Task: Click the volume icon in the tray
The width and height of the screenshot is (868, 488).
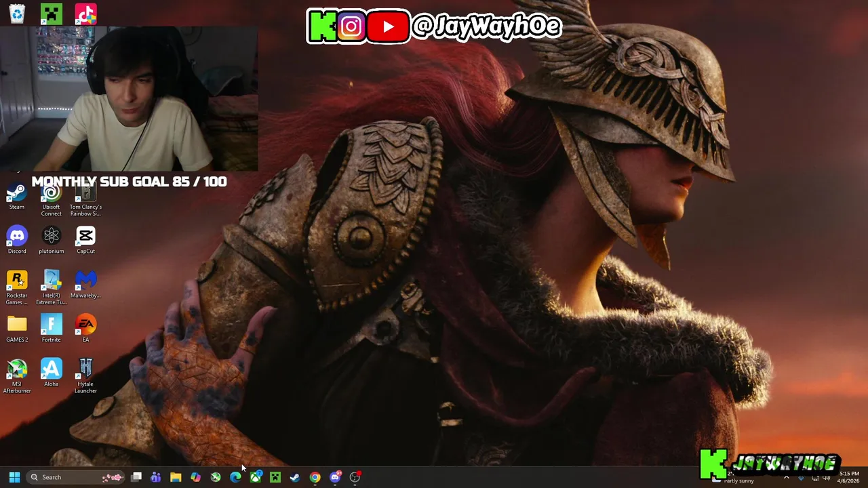Action: click(x=826, y=478)
